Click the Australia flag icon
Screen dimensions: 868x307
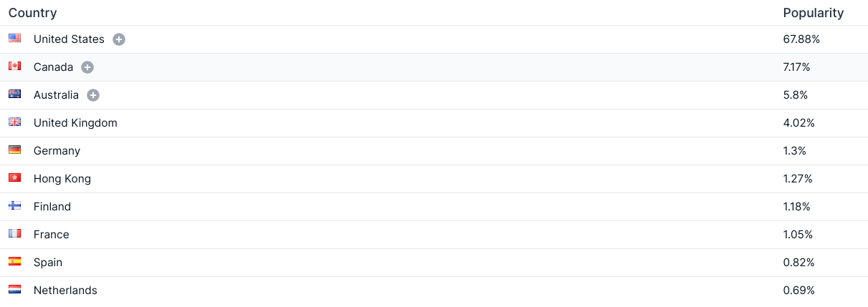pyautogui.click(x=14, y=94)
